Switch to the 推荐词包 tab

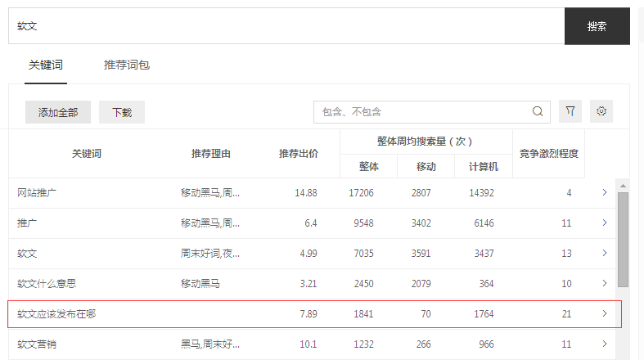pyautogui.click(x=126, y=65)
